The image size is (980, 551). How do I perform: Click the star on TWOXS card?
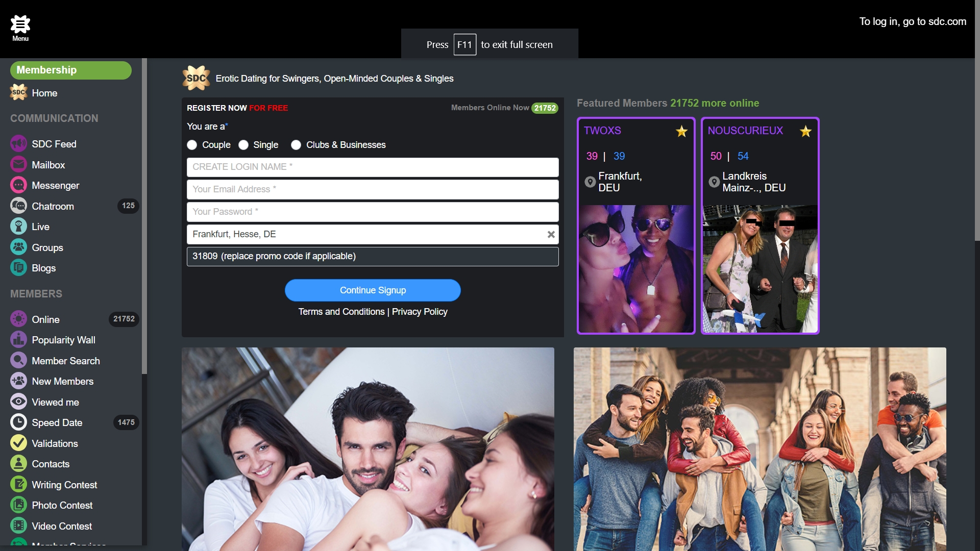(681, 132)
